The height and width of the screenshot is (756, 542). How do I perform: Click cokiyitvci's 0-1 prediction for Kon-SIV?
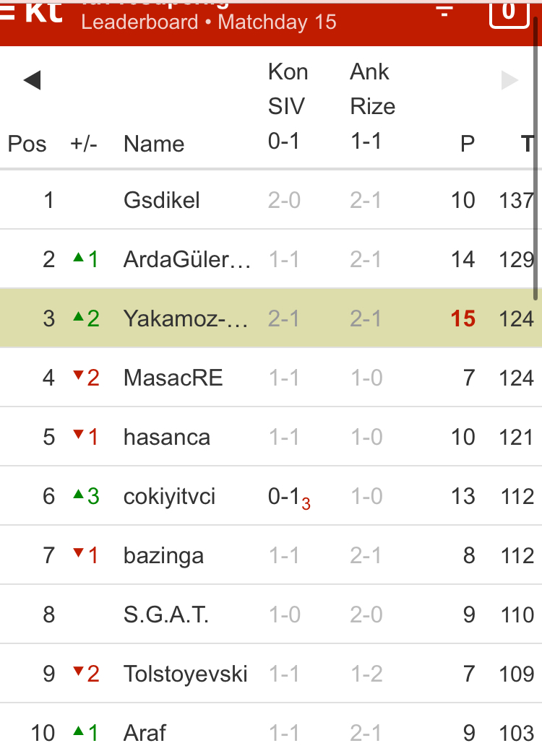point(284,496)
